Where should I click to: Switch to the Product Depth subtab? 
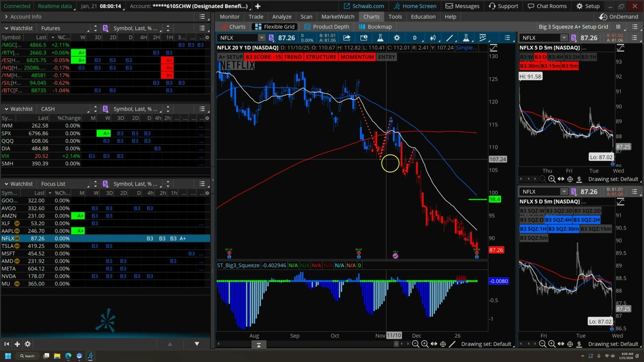click(x=326, y=27)
